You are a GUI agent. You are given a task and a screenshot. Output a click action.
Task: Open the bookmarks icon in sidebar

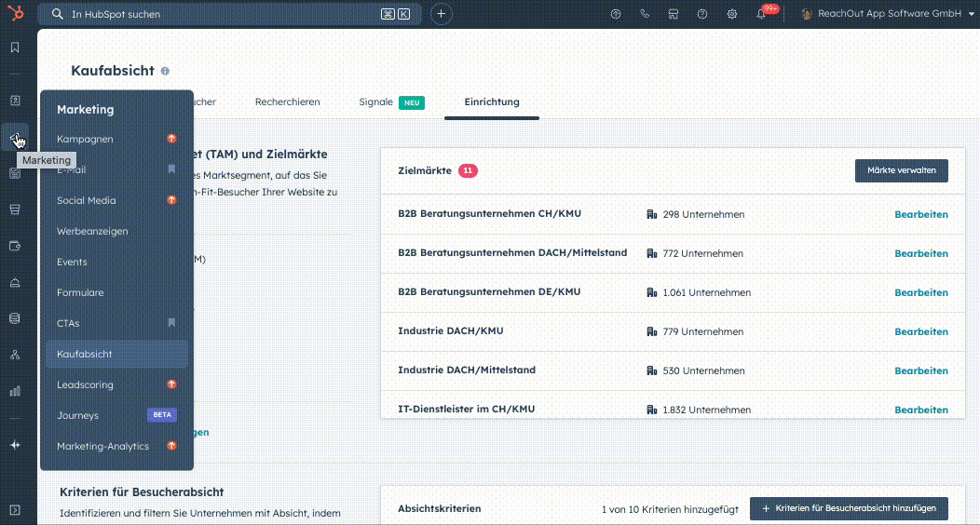coord(15,47)
